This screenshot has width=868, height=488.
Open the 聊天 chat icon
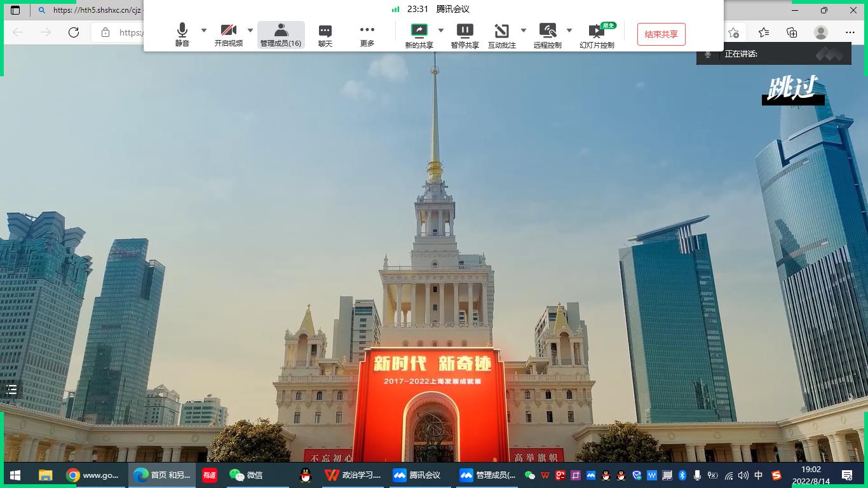click(325, 34)
